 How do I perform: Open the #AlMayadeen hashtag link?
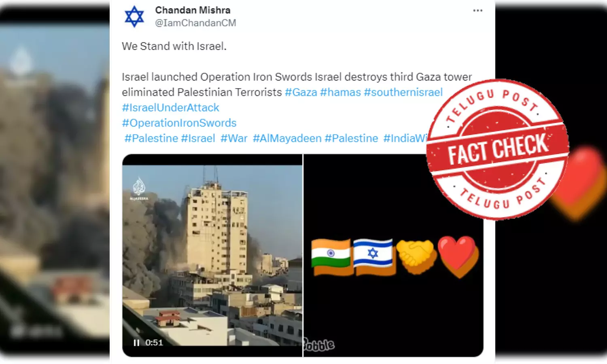(287, 138)
